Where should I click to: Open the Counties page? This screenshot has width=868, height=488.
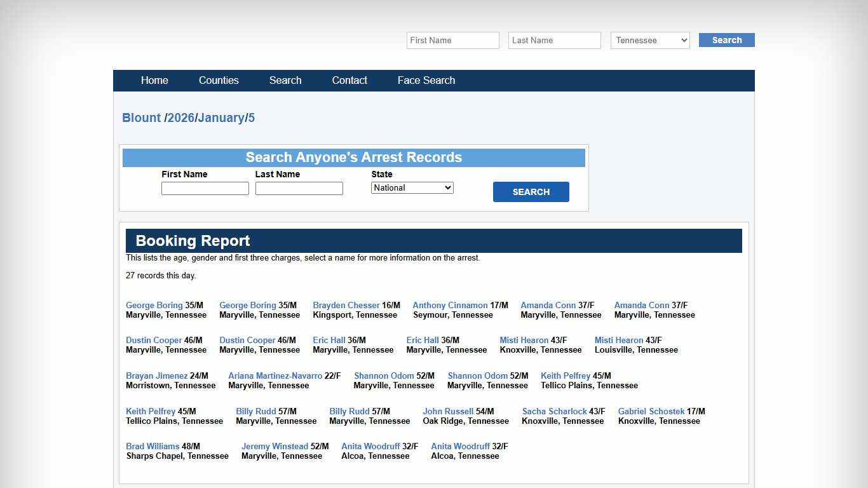219,81
